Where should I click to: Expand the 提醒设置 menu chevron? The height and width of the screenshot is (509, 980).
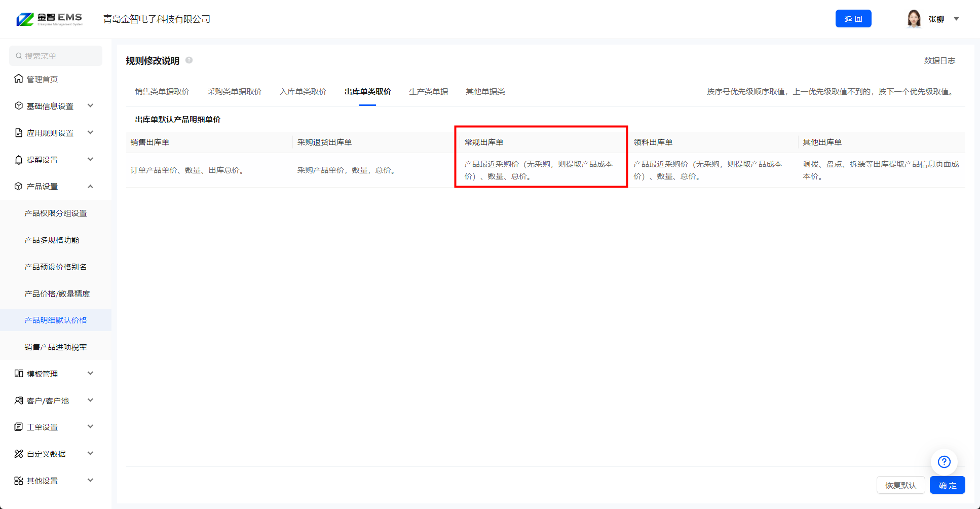point(91,159)
